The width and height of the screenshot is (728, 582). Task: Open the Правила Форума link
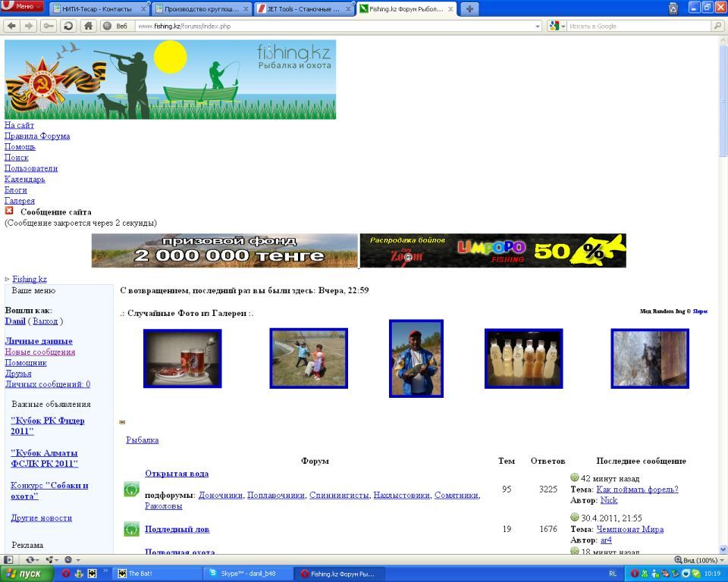37,136
